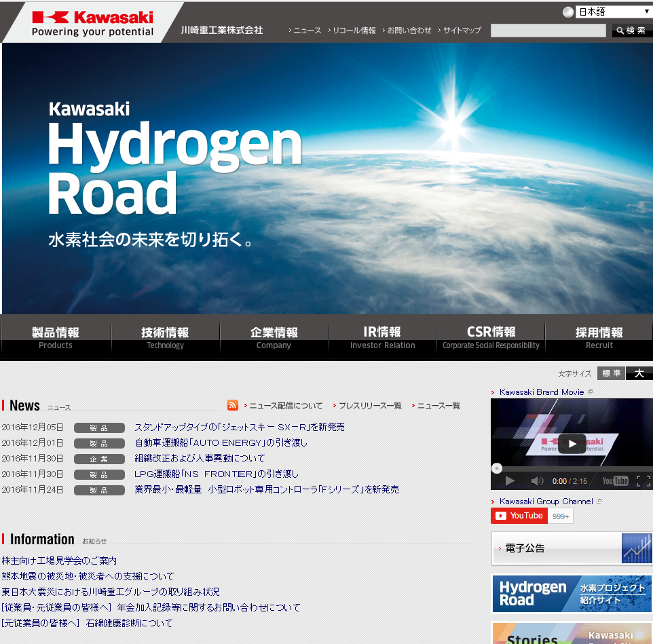The image size is (653, 644).
Task: Enter fullscreen mode on the video player
Action: coord(643,481)
